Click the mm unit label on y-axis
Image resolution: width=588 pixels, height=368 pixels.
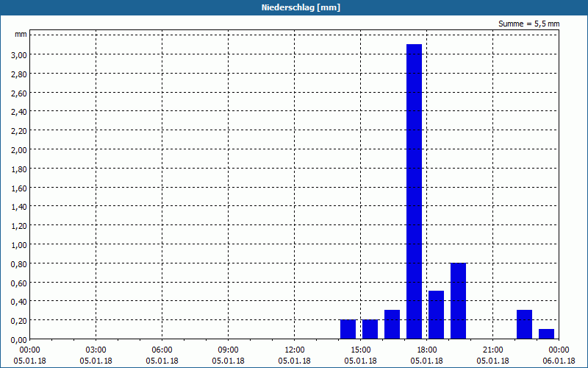[x=21, y=35]
